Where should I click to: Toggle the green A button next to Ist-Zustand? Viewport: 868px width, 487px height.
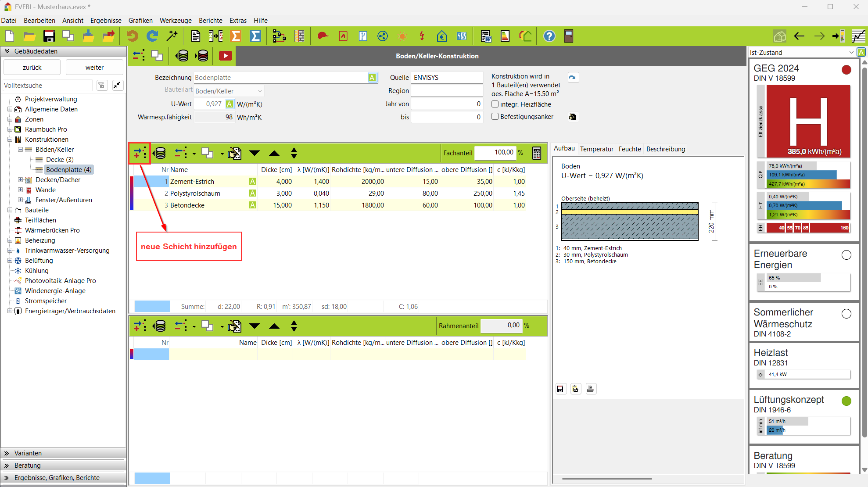click(861, 53)
